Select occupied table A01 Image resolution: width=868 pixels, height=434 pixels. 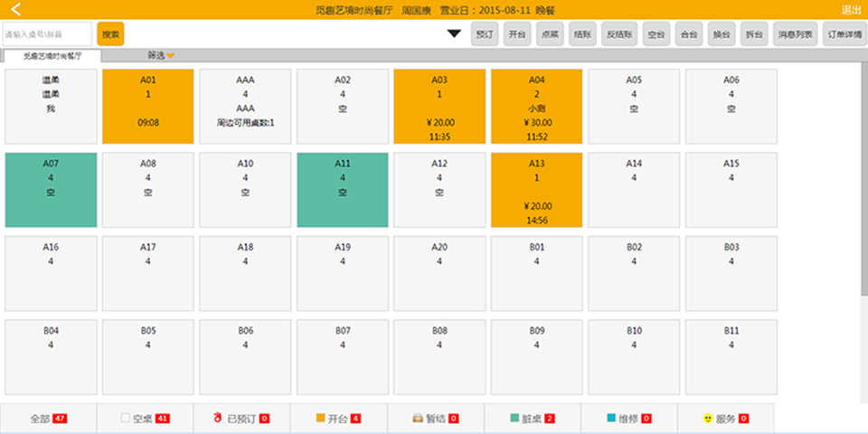point(147,107)
